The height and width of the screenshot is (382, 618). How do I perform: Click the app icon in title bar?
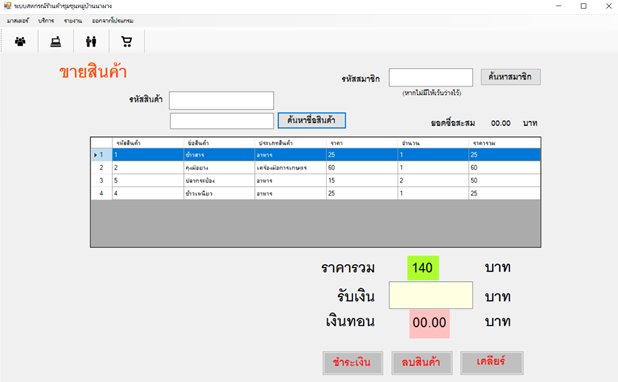7,6
